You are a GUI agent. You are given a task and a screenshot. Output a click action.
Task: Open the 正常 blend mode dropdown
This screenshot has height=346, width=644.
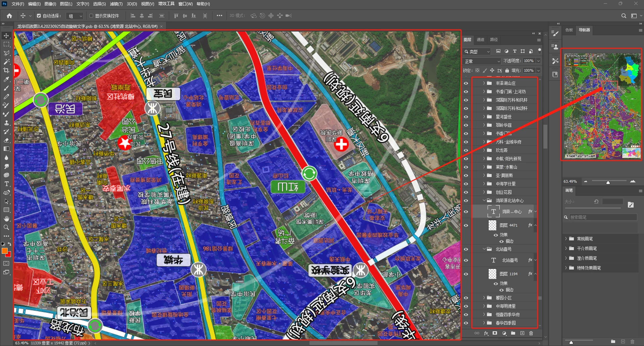point(482,61)
